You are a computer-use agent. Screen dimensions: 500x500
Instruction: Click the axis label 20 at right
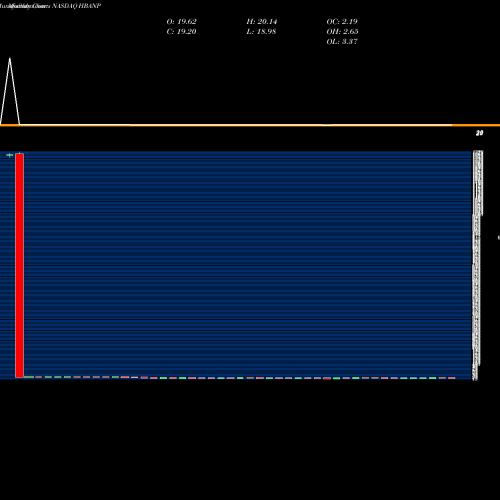479,133
